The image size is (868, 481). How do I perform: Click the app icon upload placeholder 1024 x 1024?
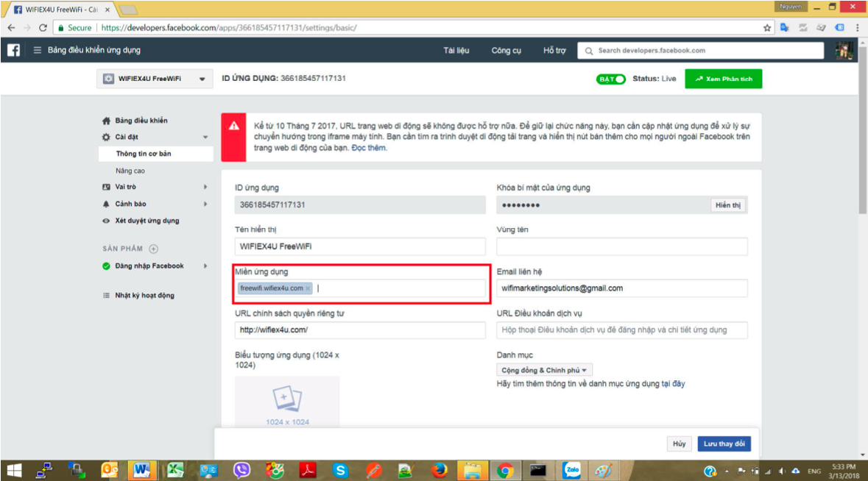[287, 402]
